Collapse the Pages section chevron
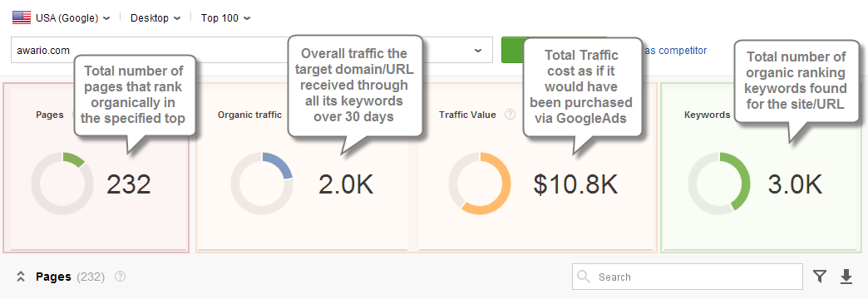Screen dimensions: 868x299 pos(21,277)
